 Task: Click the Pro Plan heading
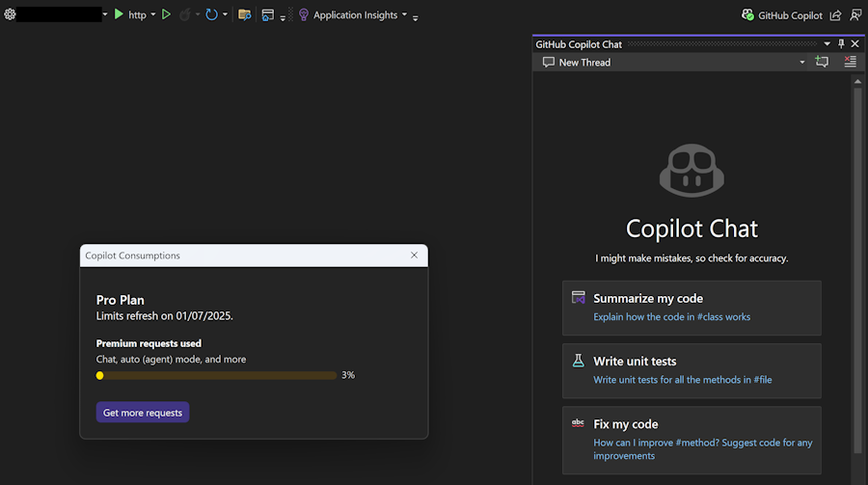coord(121,300)
